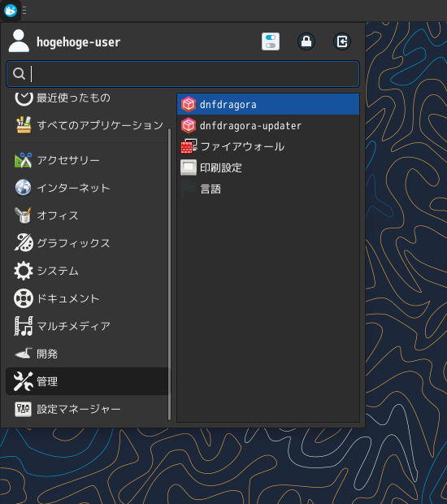Open 設定マネージャー category
The image size is (447, 504).
(87, 409)
